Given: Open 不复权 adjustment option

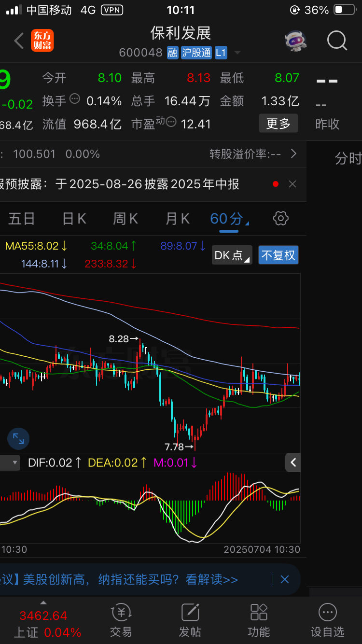Looking at the screenshot, I should [278, 255].
